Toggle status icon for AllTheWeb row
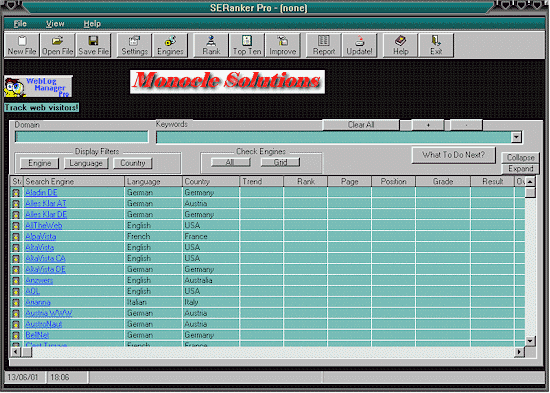550x393 pixels. click(16, 226)
